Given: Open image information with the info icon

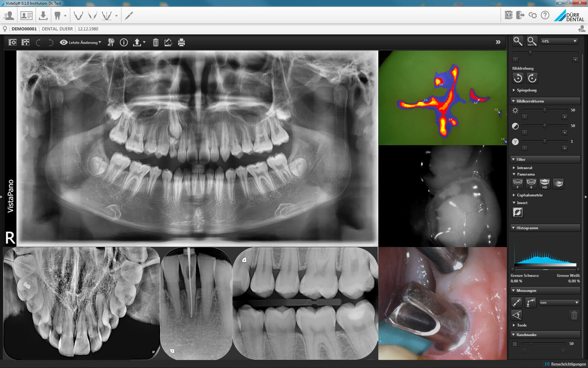Looking at the screenshot, I should click(x=124, y=43).
